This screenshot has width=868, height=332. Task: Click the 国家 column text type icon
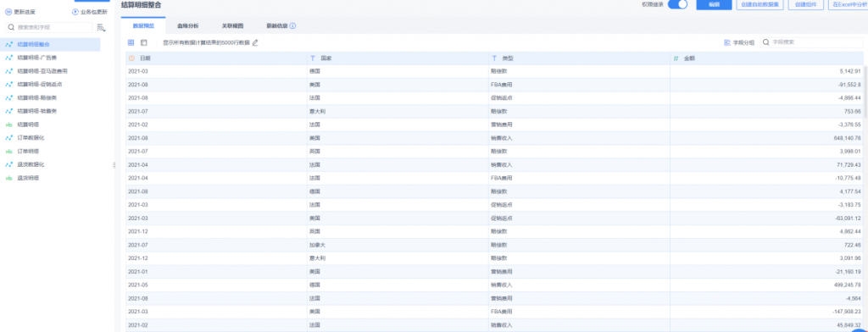(x=313, y=58)
